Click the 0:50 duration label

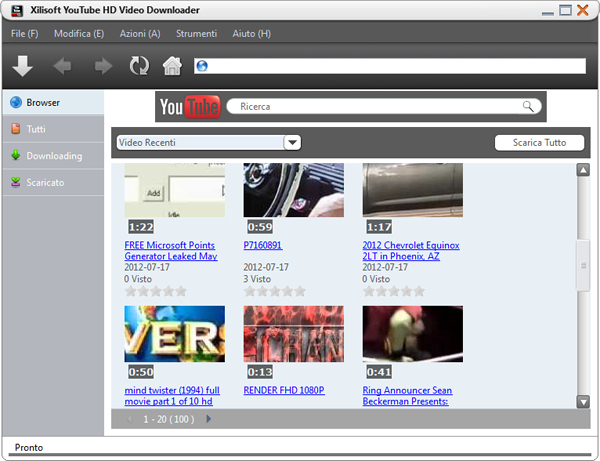pos(141,371)
